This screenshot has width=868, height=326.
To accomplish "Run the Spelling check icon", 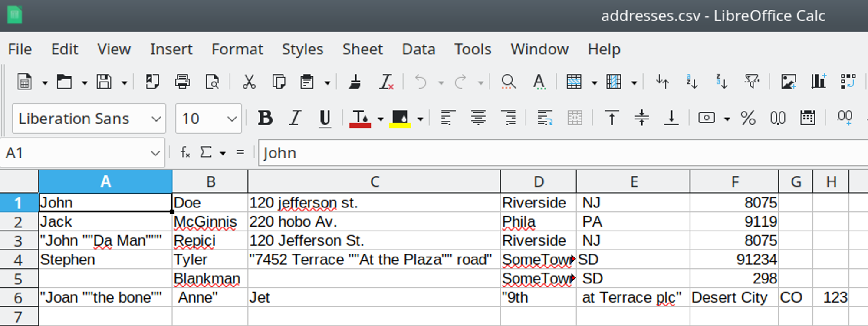I will click(539, 82).
